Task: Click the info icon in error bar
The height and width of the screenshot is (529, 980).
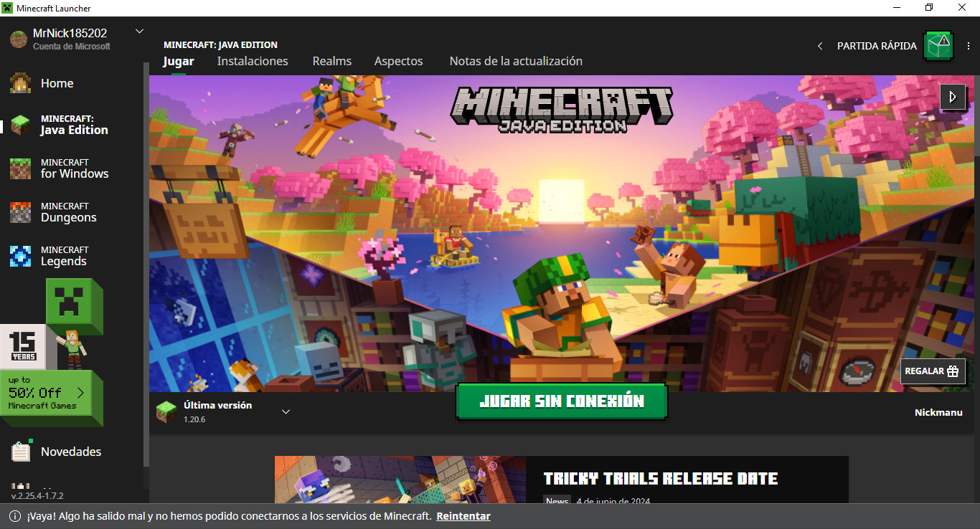Action: [x=14, y=516]
